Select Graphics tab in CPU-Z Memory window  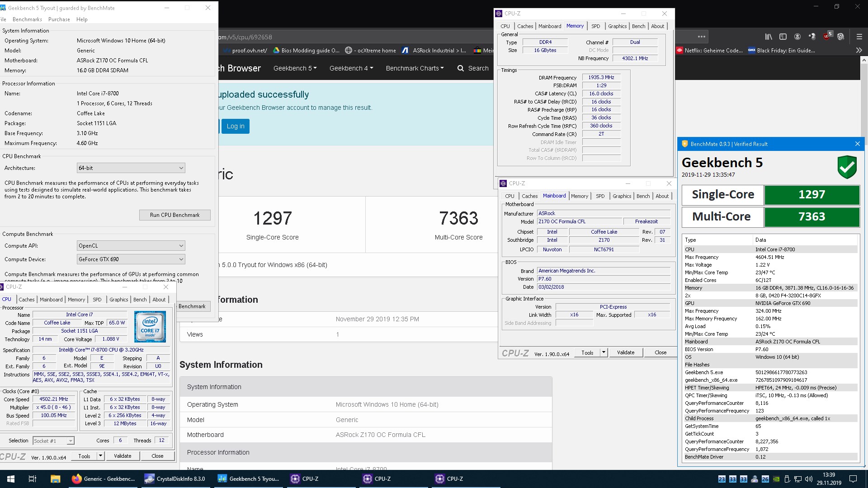pyautogui.click(x=617, y=26)
